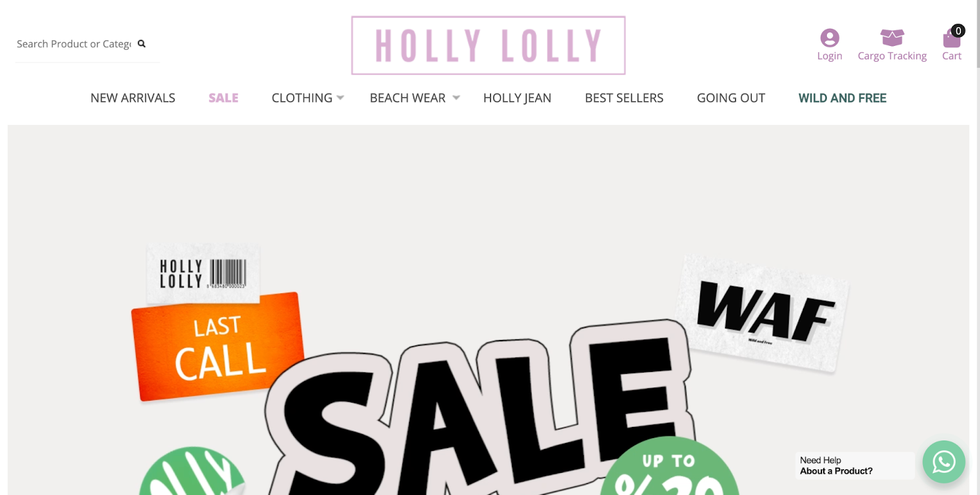Open the New Arrivals menu item
Image resolution: width=980 pixels, height=495 pixels.
[x=133, y=98]
